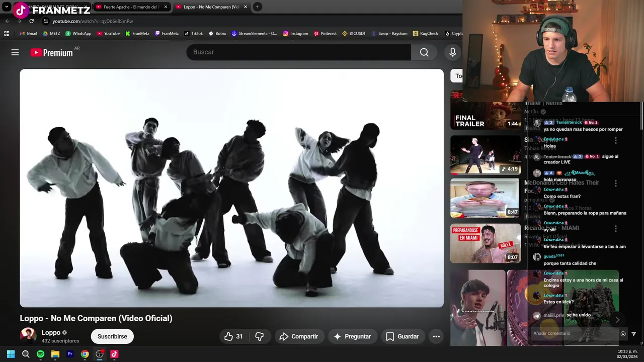This screenshot has height=362, width=644.
Task: Open the Kick FranMetz bookmark
Action: pyautogui.click(x=137, y=34)
